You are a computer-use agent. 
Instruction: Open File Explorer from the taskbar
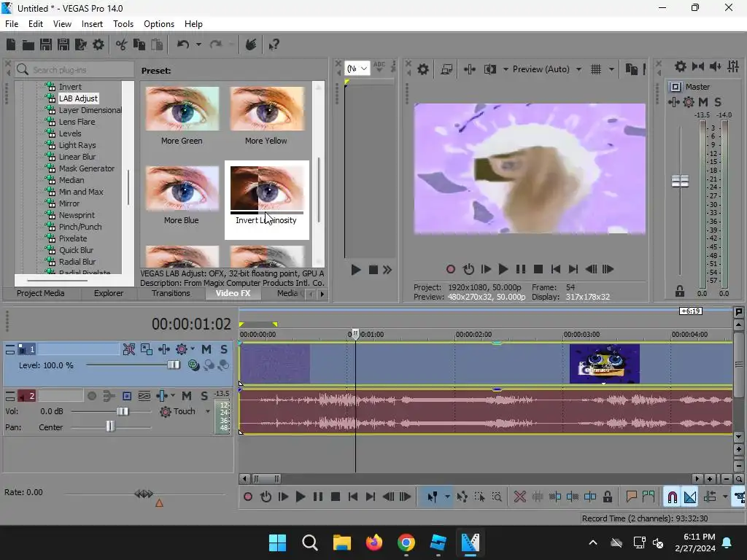[341, 542]
